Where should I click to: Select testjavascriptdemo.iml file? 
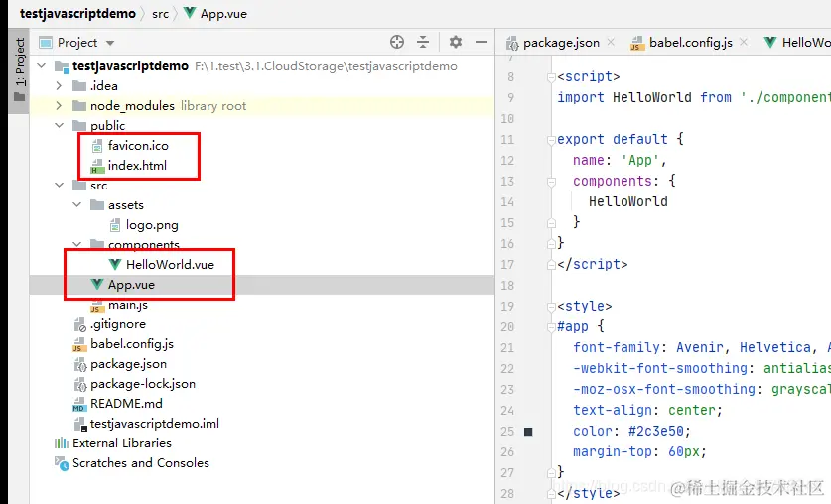(154, 424)
